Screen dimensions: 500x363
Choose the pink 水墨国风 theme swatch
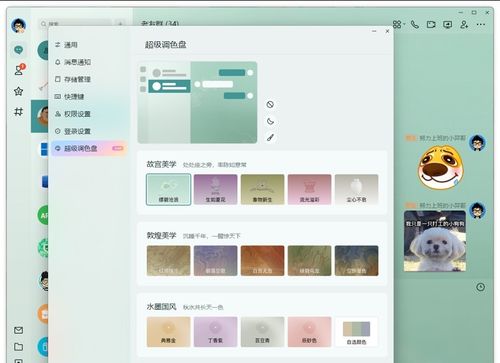click(x=310, y=332)
